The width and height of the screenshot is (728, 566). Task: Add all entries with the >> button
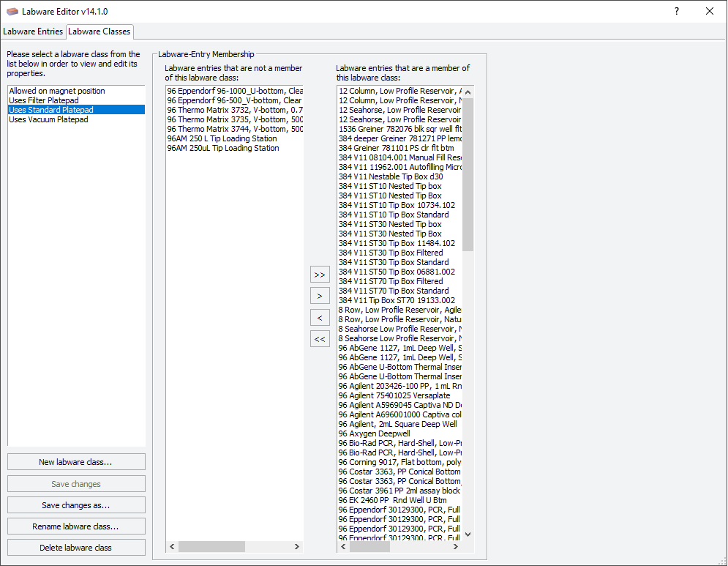320,275
